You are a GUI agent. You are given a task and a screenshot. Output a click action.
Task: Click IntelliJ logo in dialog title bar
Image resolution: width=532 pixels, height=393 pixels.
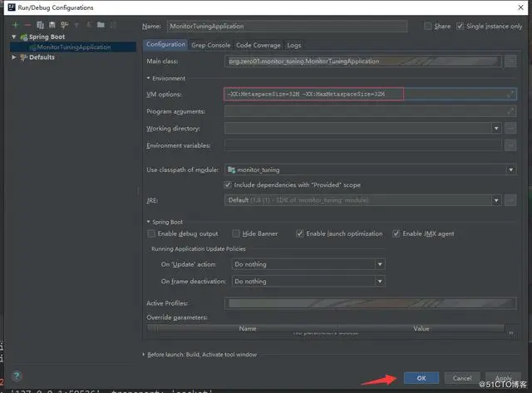[x=12, y=7]
